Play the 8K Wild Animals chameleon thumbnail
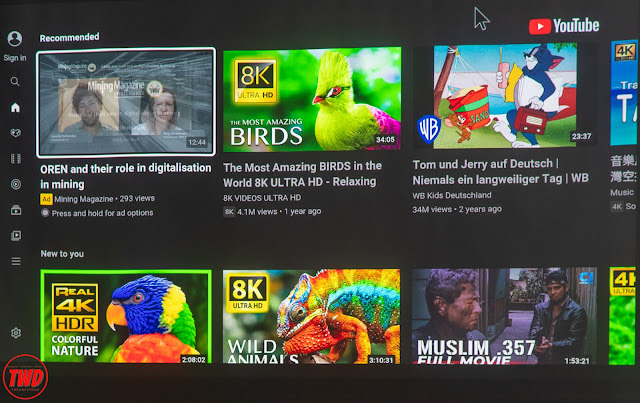Image resolution: width=640 pixels, height=403 pixels. pos(311,316)
